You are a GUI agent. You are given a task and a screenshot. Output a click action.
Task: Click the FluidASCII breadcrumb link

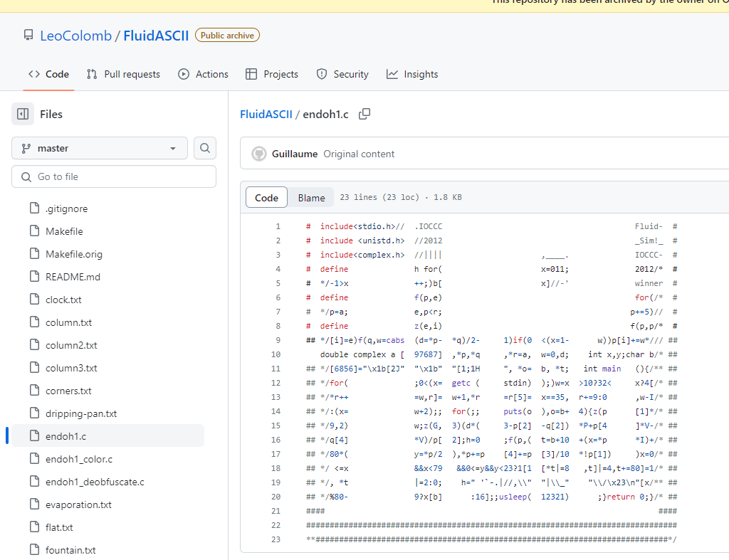pyautogui.click(x=266, y=115)
